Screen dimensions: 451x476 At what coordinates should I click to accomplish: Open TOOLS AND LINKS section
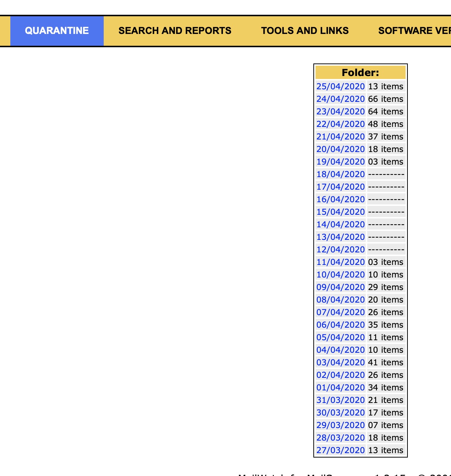[x=305, y=30]
